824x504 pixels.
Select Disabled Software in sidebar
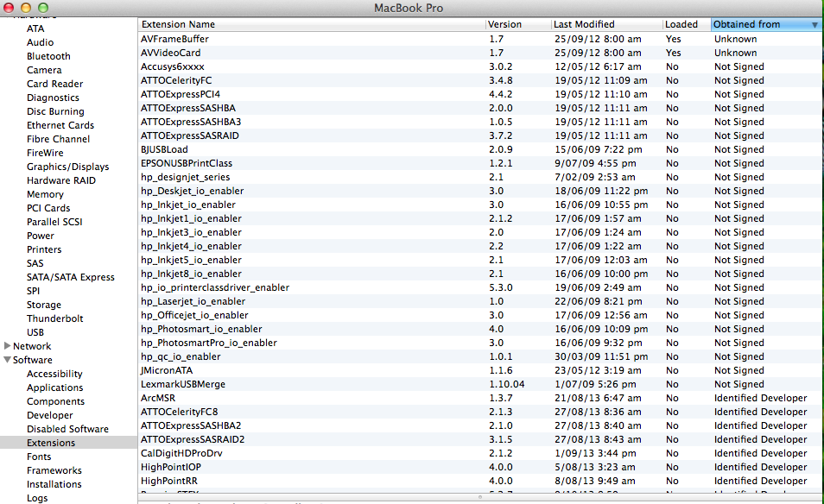pyautogui.click(x=67, y=429)
